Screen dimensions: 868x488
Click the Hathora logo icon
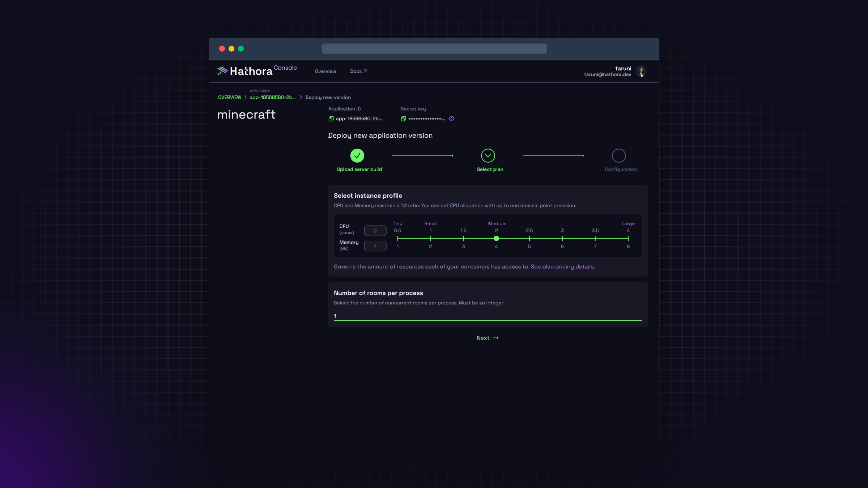(x=222, y=71)
